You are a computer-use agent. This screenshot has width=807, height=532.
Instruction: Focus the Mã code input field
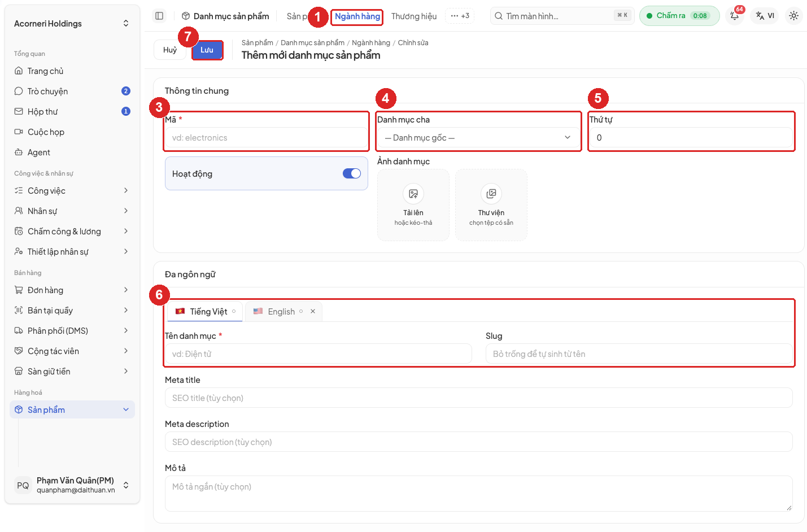point(267,138)
